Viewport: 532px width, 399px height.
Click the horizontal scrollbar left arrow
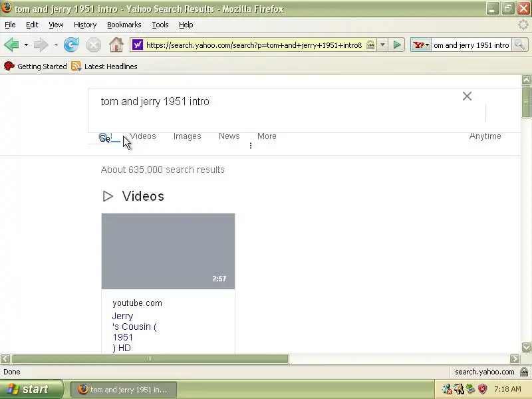click(x=5, y=358)
